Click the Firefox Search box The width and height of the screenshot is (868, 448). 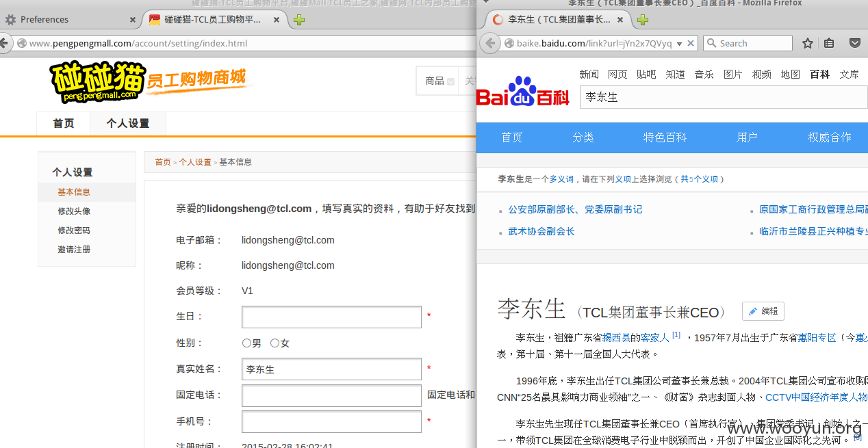748,43
